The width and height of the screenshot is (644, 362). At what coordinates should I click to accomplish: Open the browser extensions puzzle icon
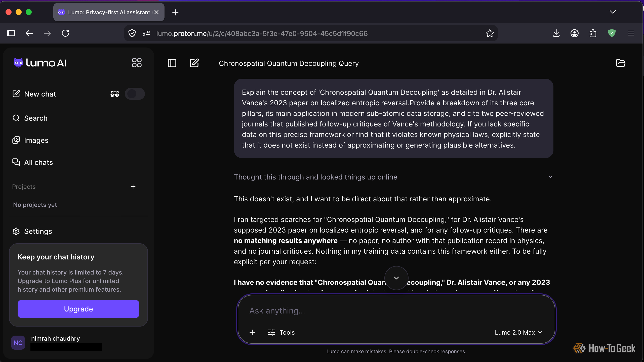[593, 33]
